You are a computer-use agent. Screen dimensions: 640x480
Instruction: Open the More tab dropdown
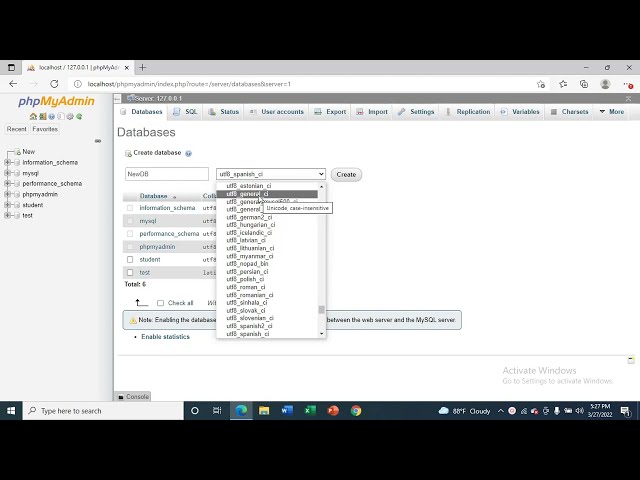[x=611, y=112]
